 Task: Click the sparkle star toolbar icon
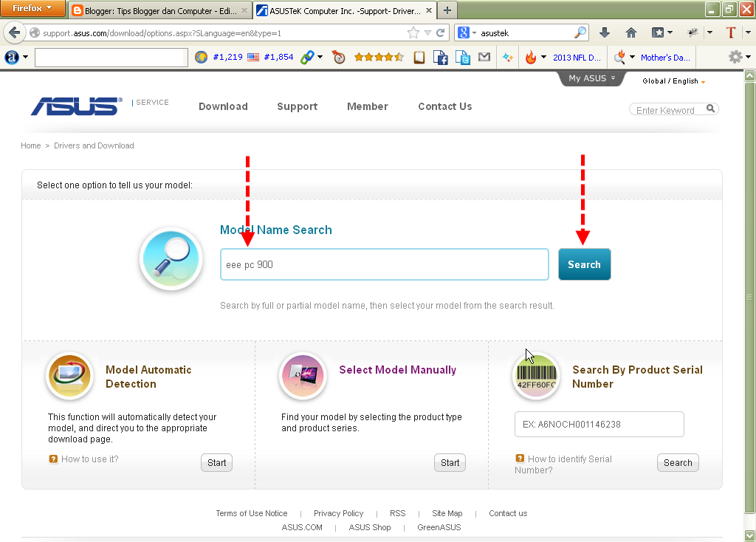[507, 58]
